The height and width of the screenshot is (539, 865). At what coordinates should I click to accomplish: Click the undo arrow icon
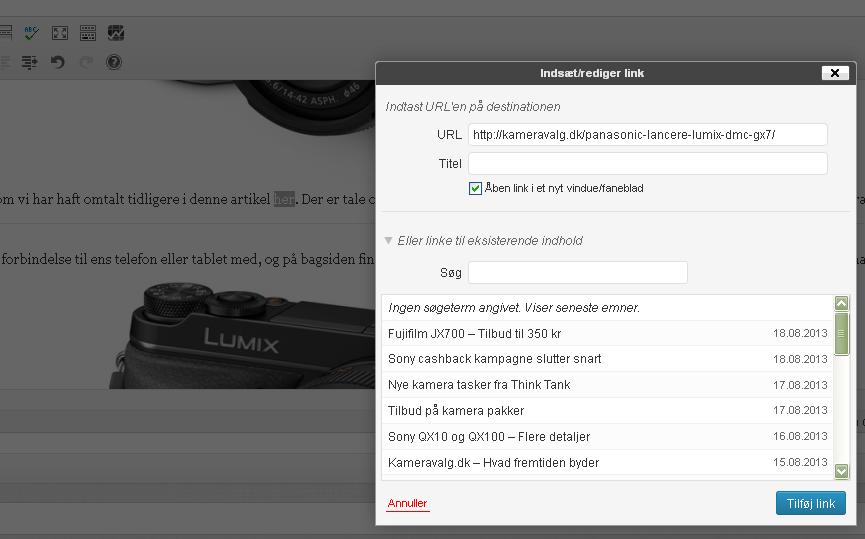click(x=58, y=62)
